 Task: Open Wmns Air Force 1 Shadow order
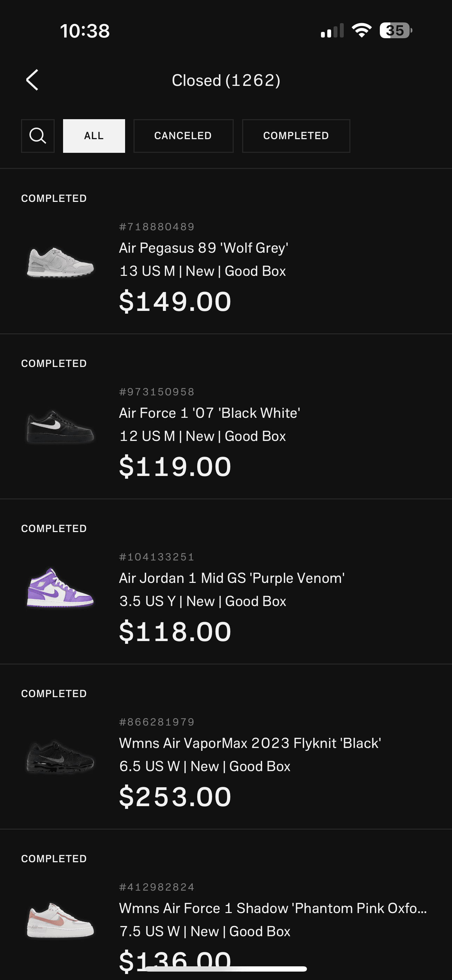[226, 905]
